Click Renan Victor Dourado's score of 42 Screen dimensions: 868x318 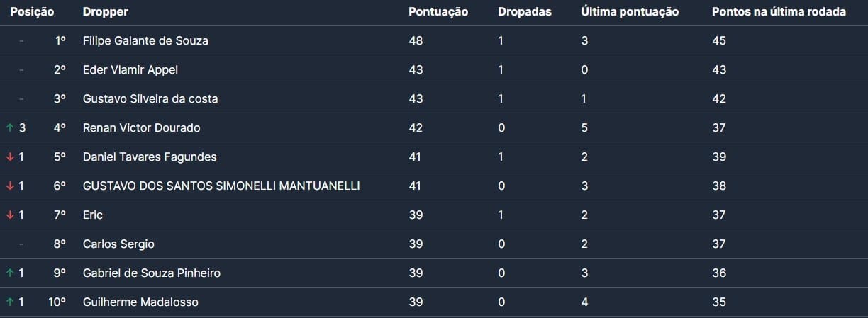pos(416,128)
